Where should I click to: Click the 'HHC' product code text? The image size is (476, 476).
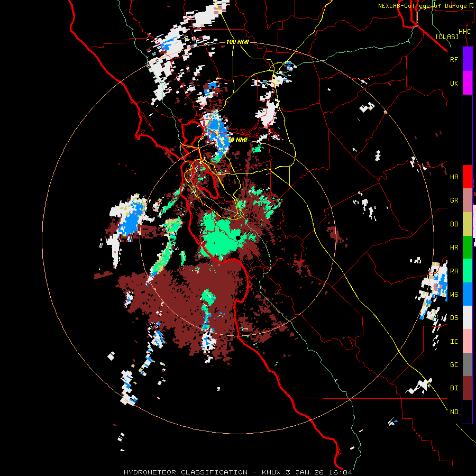tap(465, 32)
